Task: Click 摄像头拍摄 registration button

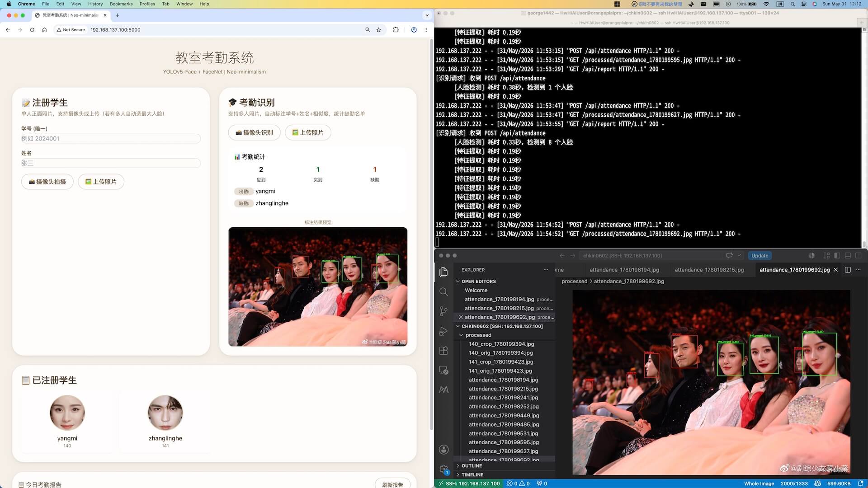Action: point(47,182)
